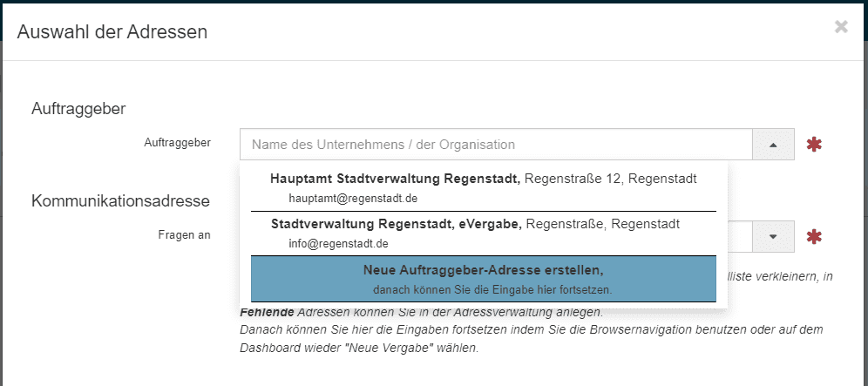Click the Auftraggeber section heading

click(x=78, y=109)
